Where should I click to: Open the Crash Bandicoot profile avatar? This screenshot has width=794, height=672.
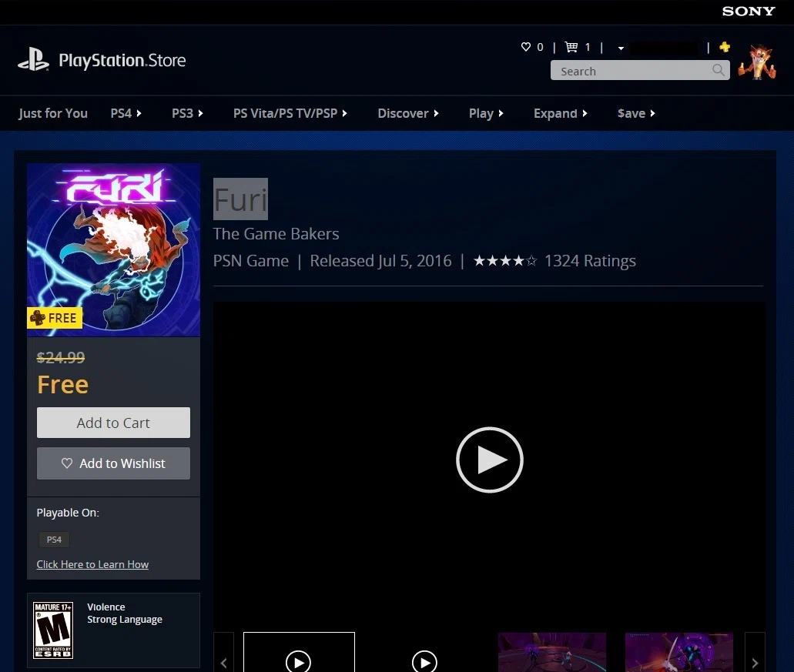click(x=757, y=62)
